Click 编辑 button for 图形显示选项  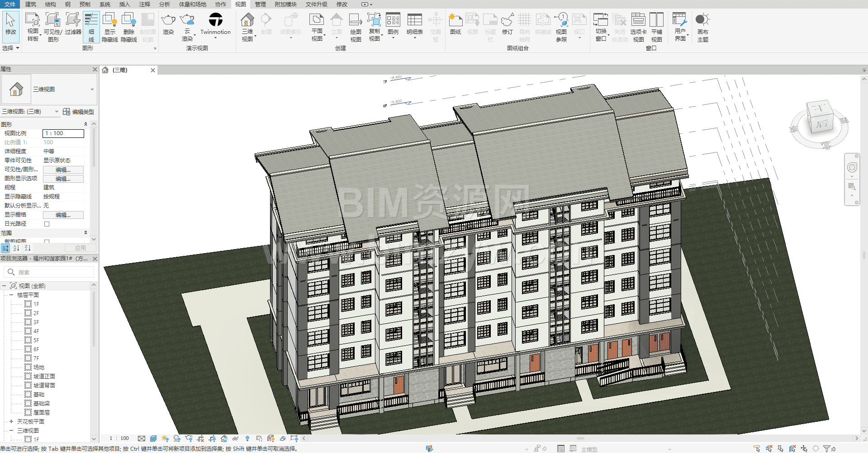coord(63,179)
